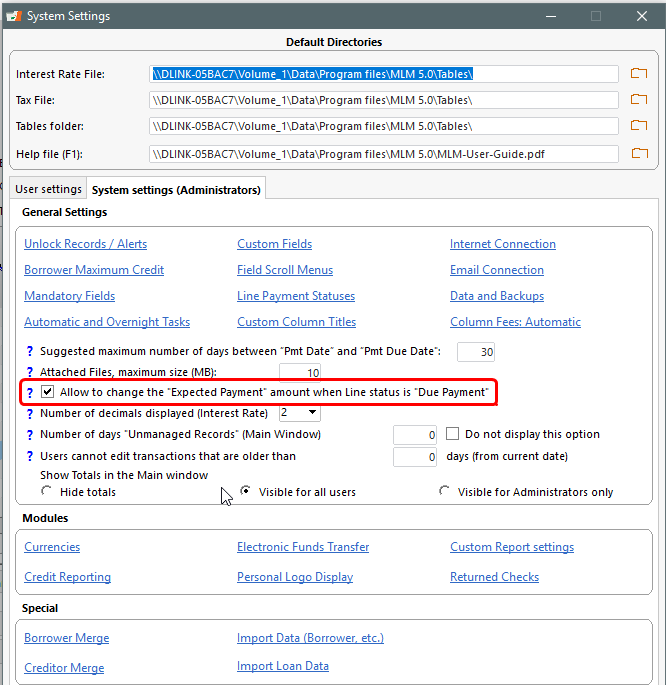Open Returned Checks module
The height and width of the screenshot is (685, 666).
495,577
